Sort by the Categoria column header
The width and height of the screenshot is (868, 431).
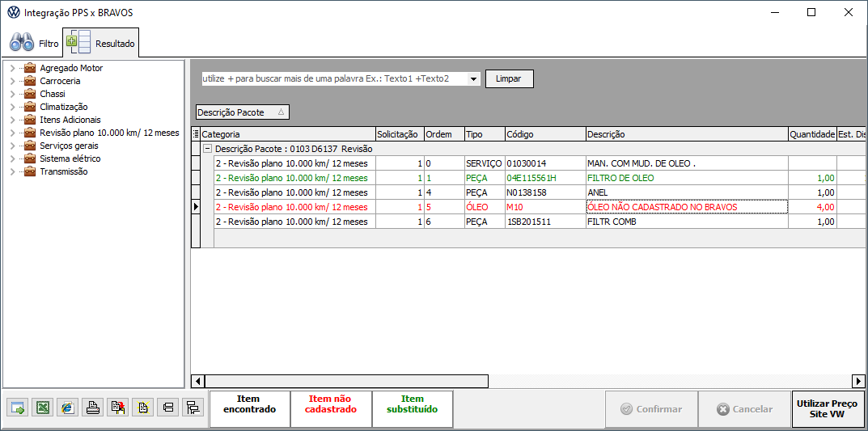287,134
